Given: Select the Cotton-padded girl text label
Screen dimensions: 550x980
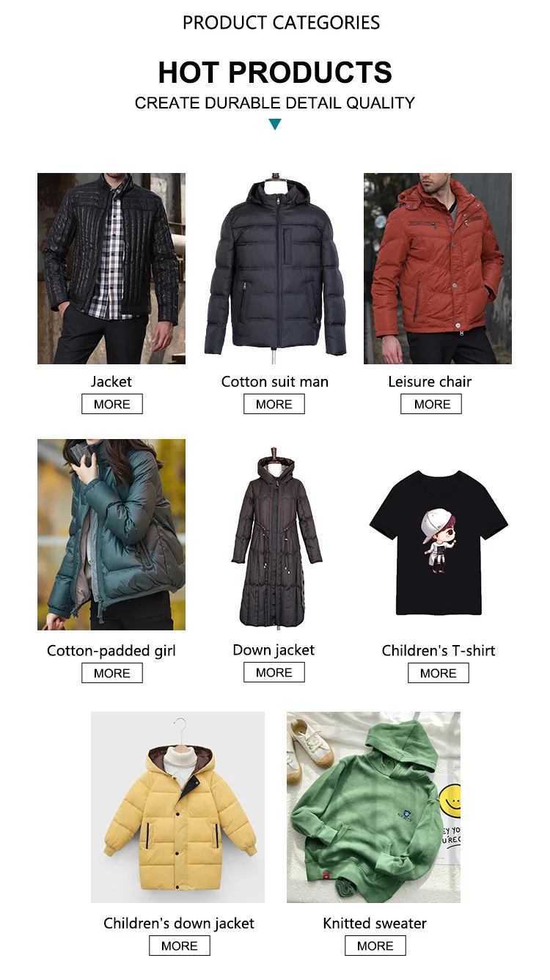Looking at the screenshot, I should pyautogui.click(x=111, y=651).
